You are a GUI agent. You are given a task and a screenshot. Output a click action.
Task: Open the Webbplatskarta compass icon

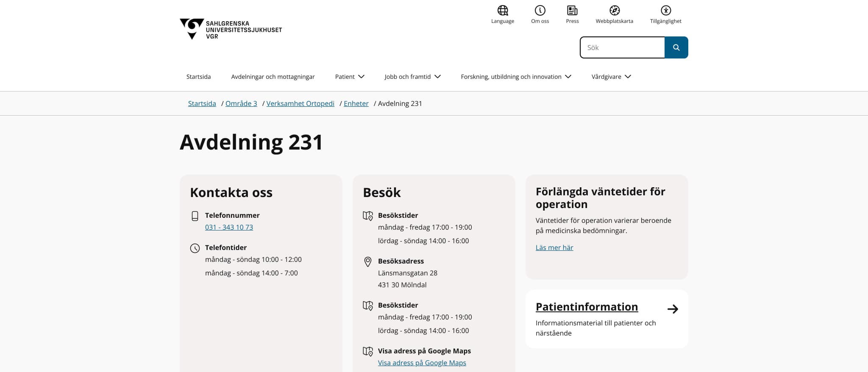(x=615, y=11)
